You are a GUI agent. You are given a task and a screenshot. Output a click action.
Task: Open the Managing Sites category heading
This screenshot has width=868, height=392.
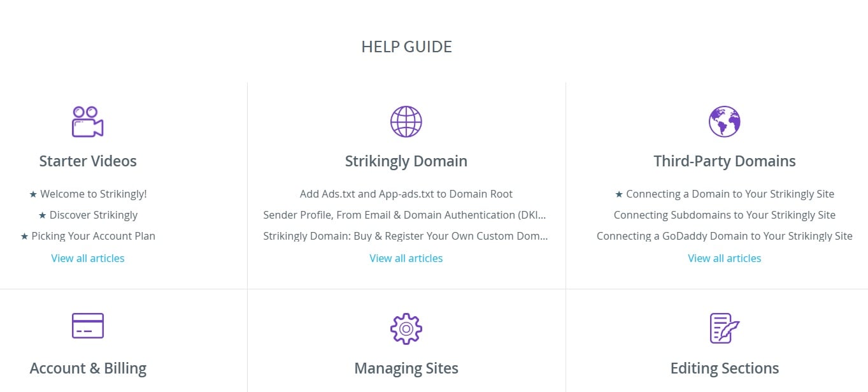click(406, 368)
